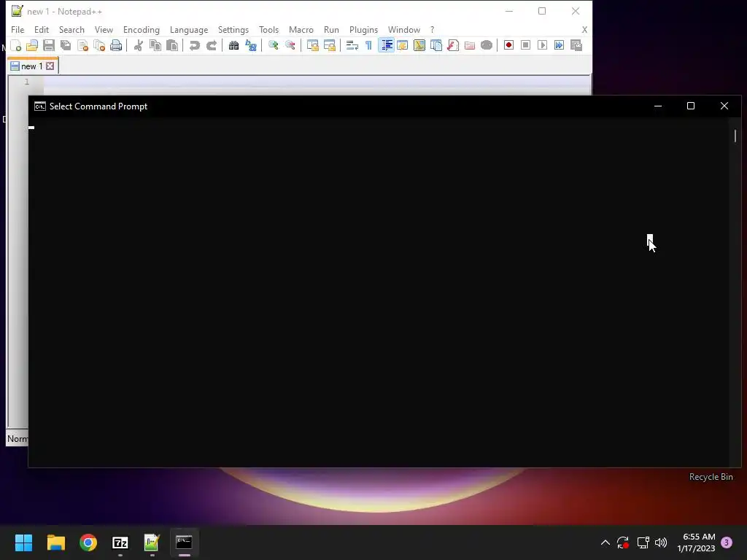Run macro multiple times icon
Image resolution: width=747 pixels, height=560 pixels.
pyautogui.click(x=560, y=45)
